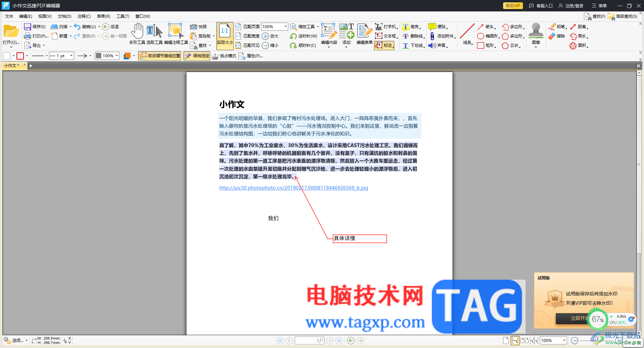The height and width of the screenshot is (348, 644).
Task: Expand the 选项 options dropdown
Action: pos(26,341)
